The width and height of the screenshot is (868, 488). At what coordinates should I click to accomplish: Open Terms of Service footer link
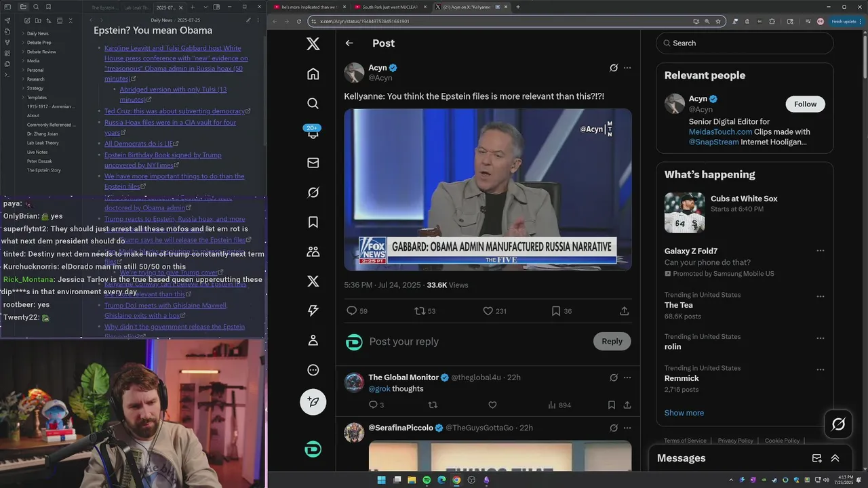(x=685, y=441)
